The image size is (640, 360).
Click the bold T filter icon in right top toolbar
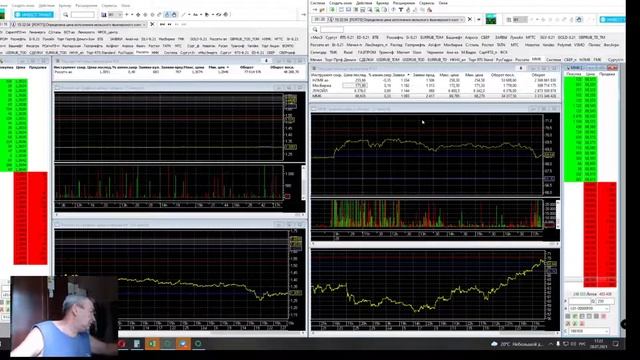click(401, 10)
